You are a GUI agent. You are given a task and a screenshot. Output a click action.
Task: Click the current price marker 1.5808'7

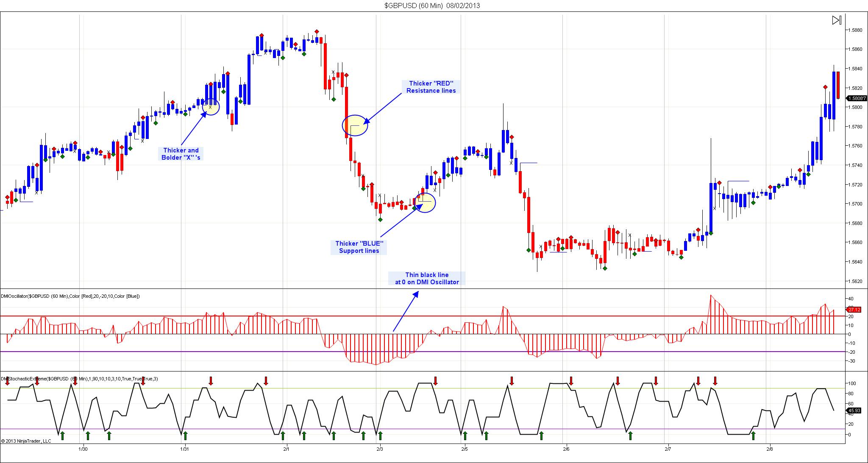[x=855, y=98]
